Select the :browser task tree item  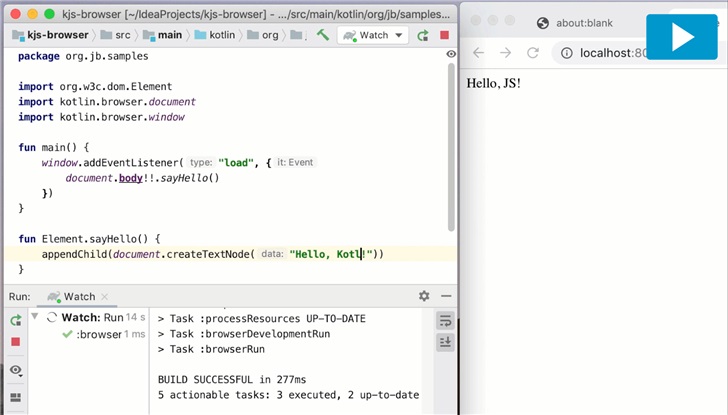coord(98,335)
